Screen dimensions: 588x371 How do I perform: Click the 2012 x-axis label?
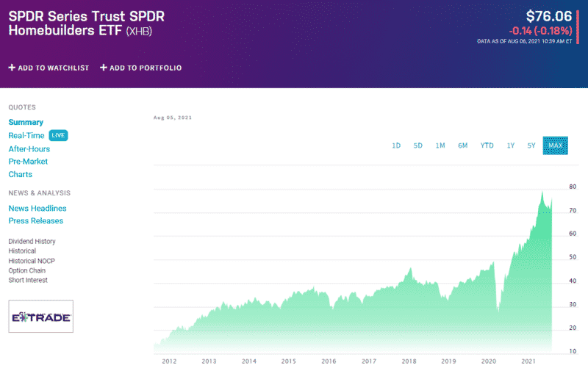coord(169,361)
